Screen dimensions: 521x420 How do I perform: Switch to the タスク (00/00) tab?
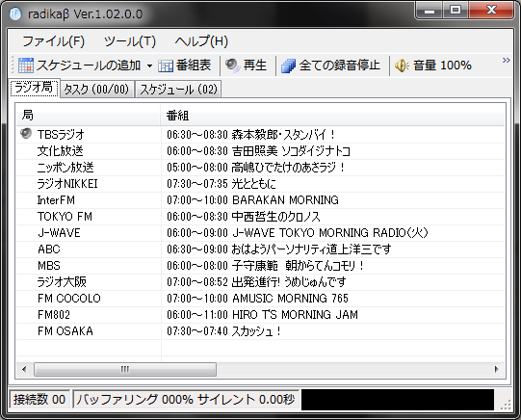coord(96,89)
